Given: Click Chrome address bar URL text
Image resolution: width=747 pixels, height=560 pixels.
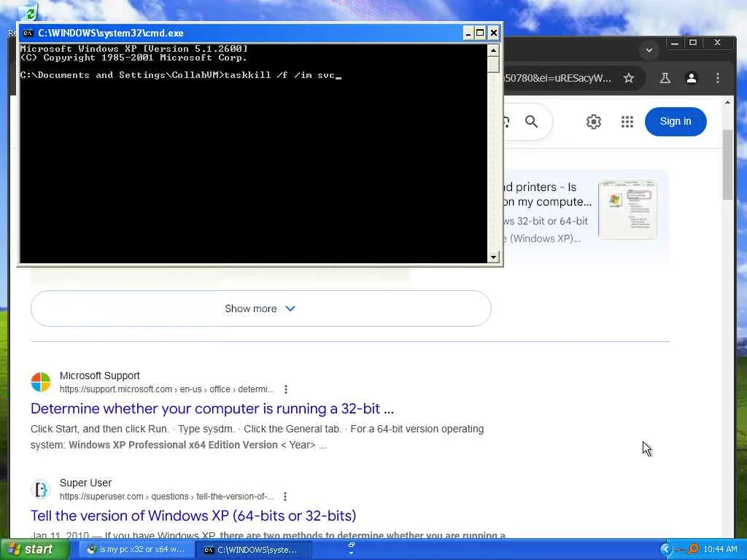Looking at the screenshot, I should tap(557, 78).
